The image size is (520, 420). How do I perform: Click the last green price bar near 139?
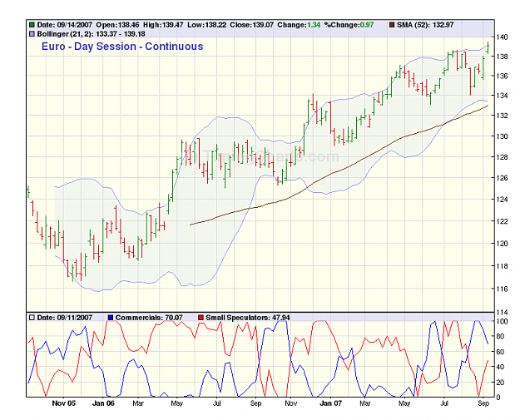pos(488,47)
